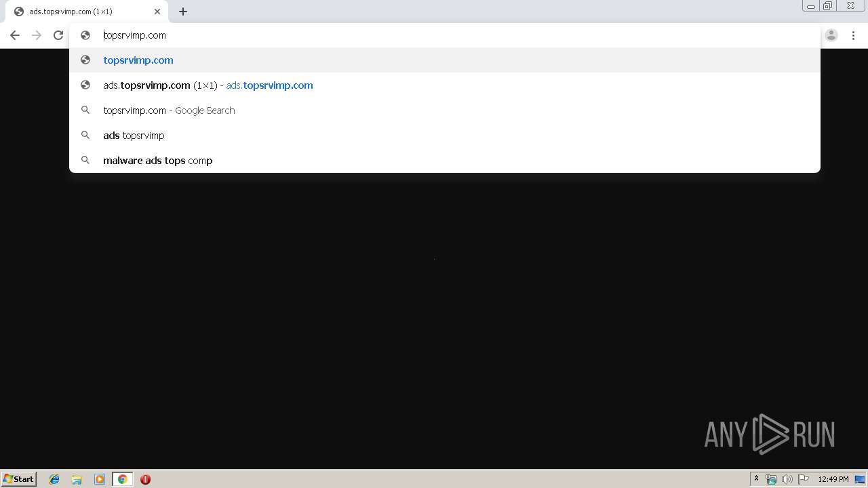The height and width of the screenshot is (488, 868).
Task: Open Windows Explorer folder from taskbar
Action: [77, 479]
